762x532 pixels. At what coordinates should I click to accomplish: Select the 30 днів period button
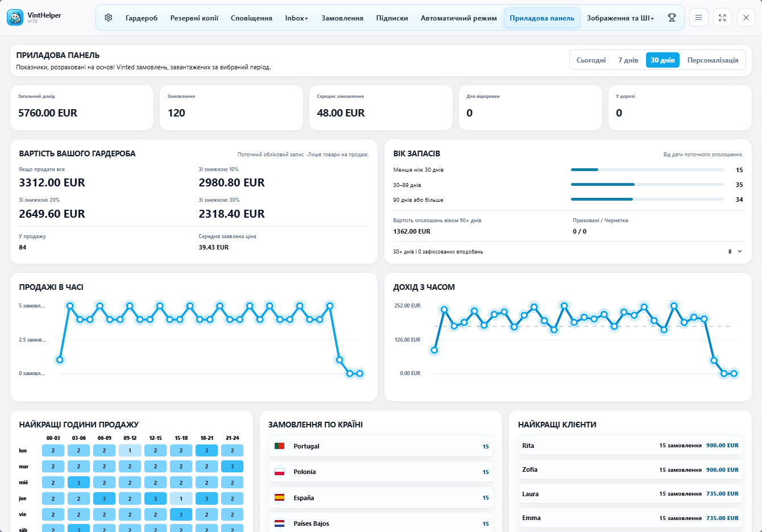pos(662,60)
